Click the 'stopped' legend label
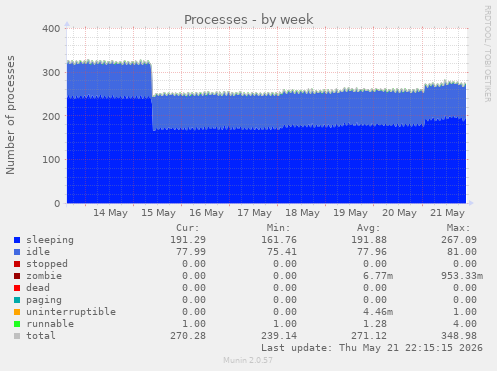 [47, 264]
